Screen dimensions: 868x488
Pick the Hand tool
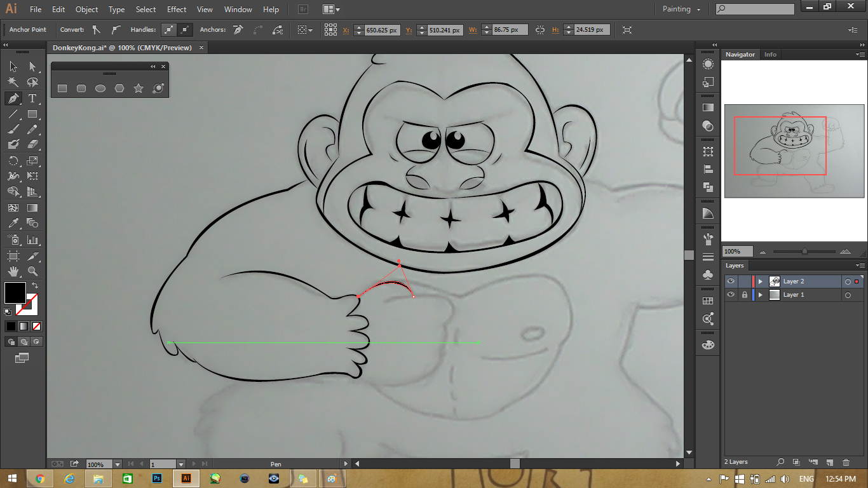tap(13, 271)
